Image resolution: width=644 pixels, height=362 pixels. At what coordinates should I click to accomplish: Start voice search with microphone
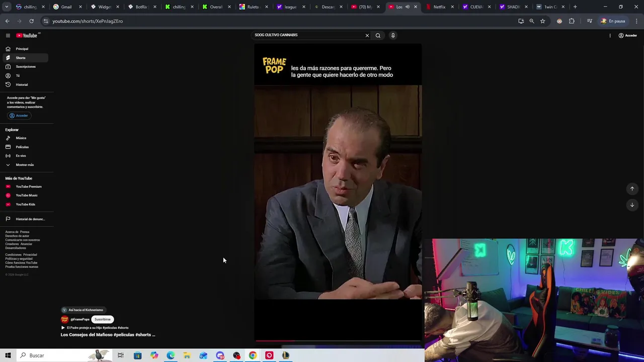[393, 35]
